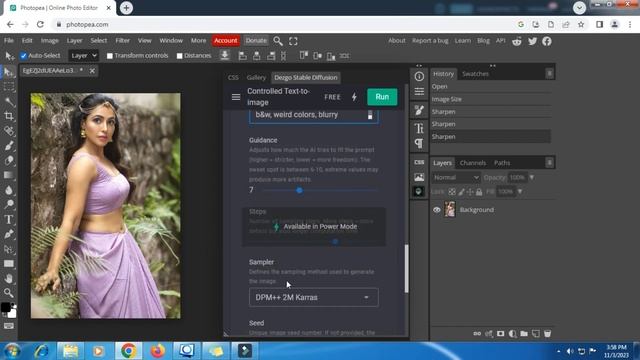The height and width of the screenshot is (360, 640).
Task: Open the Reddit link icon
Action: (517, 41)
